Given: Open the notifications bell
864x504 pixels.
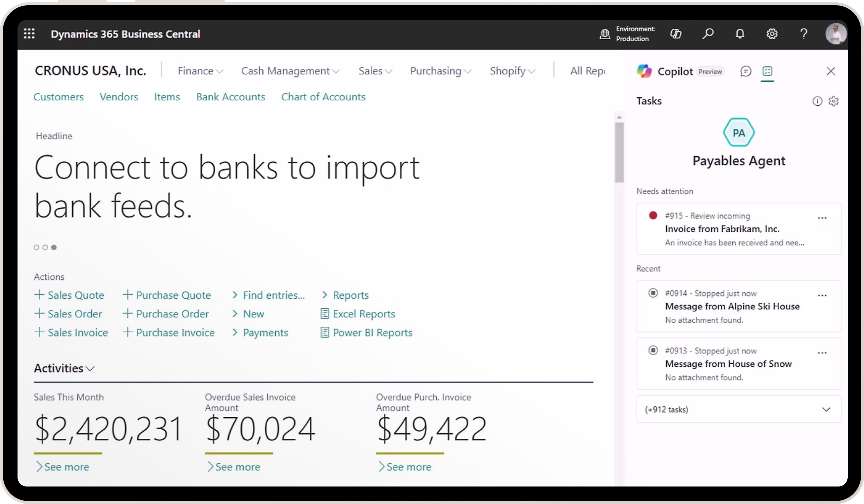Looking at the screenshot, I should (740, 34).
